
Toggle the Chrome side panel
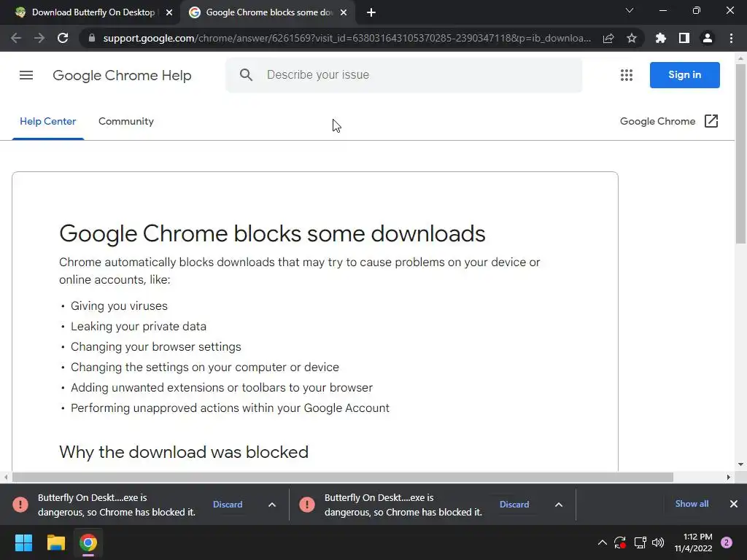(684, 38)
